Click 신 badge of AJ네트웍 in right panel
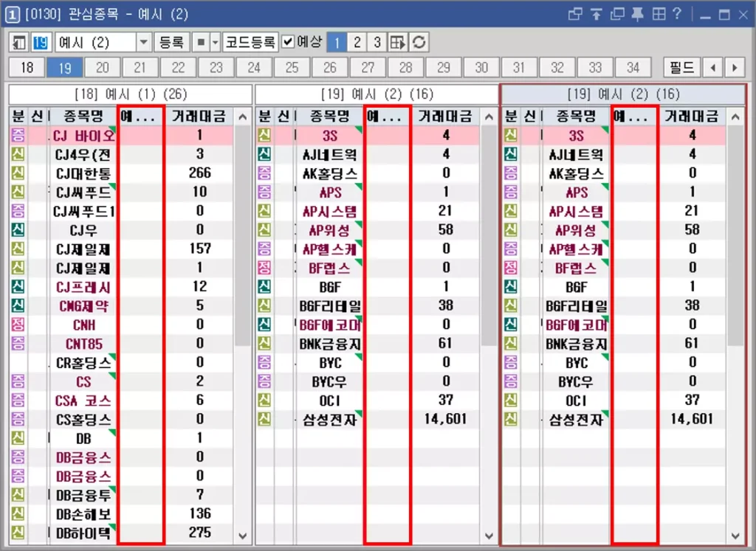 (x=511, y=154)
